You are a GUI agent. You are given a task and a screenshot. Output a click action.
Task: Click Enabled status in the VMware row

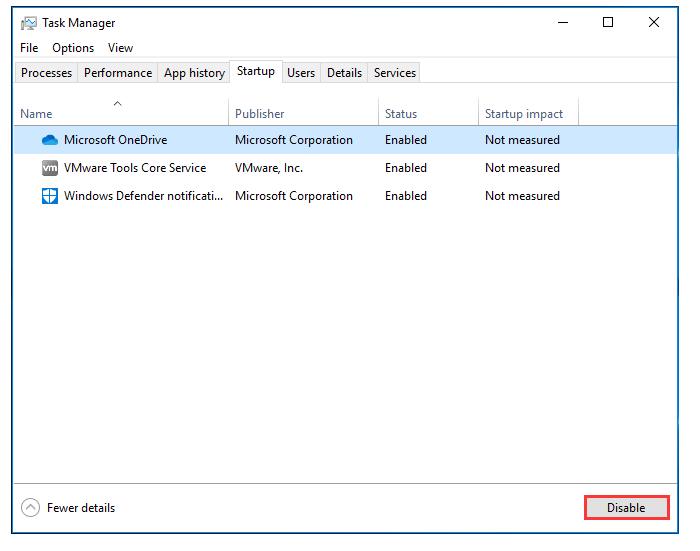[x=406, y=168]
